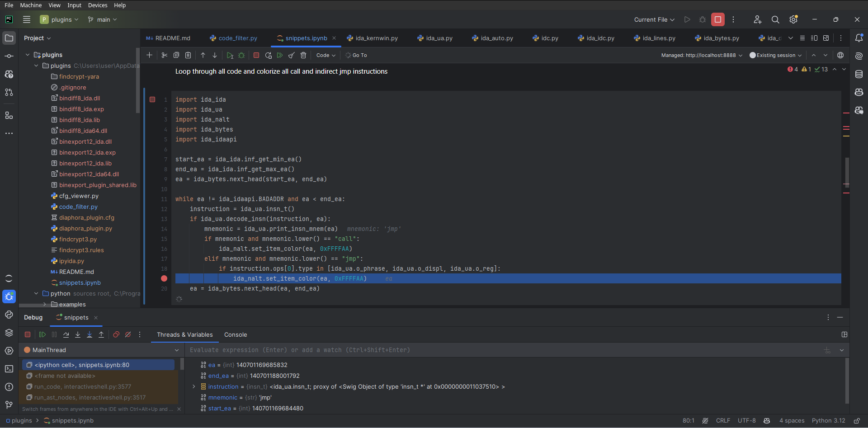Open the MainThread selector dropdown
Screen dimensions: 868x428
102,350
